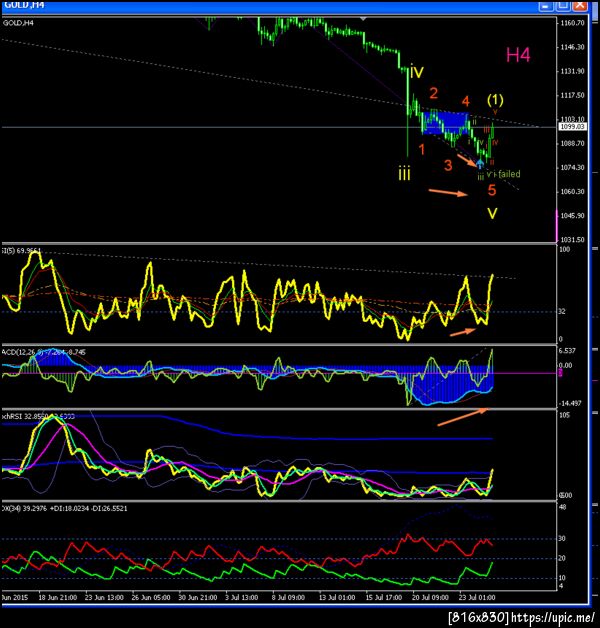Click the 1131.90 price scale value

click(572, 71)
